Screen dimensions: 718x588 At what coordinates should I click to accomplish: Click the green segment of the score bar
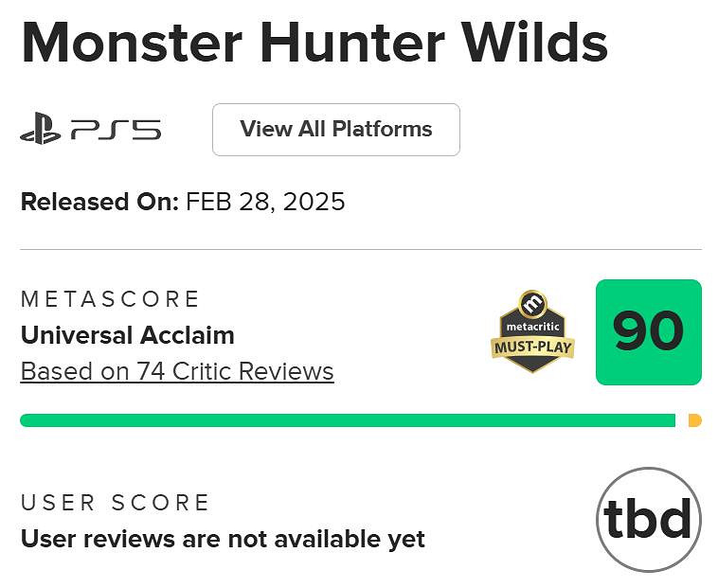347,420
